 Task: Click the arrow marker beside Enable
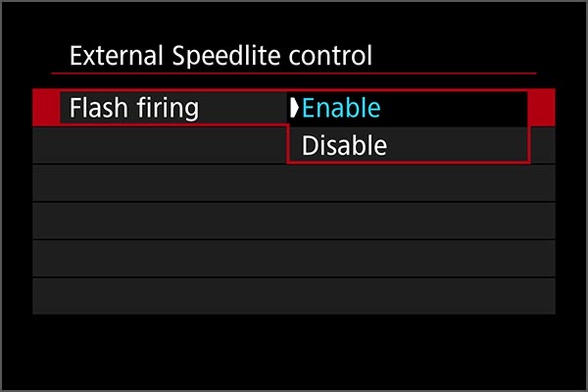coord(294,108)
